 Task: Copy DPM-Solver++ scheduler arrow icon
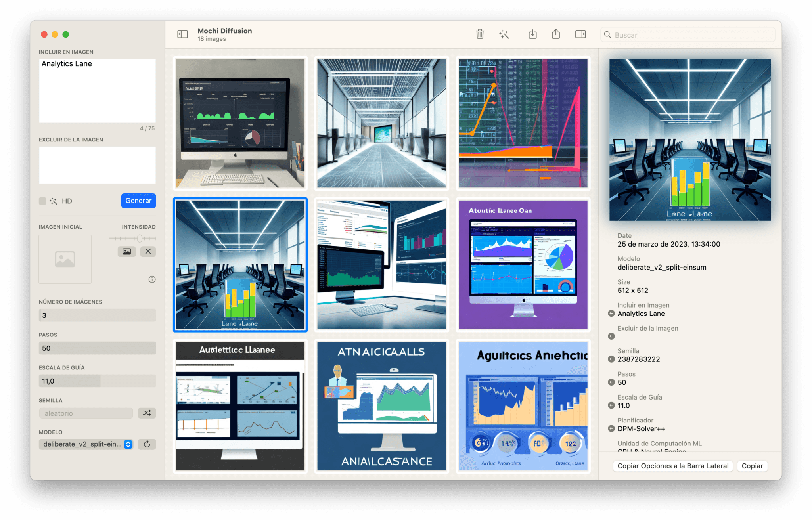point(611,428)
